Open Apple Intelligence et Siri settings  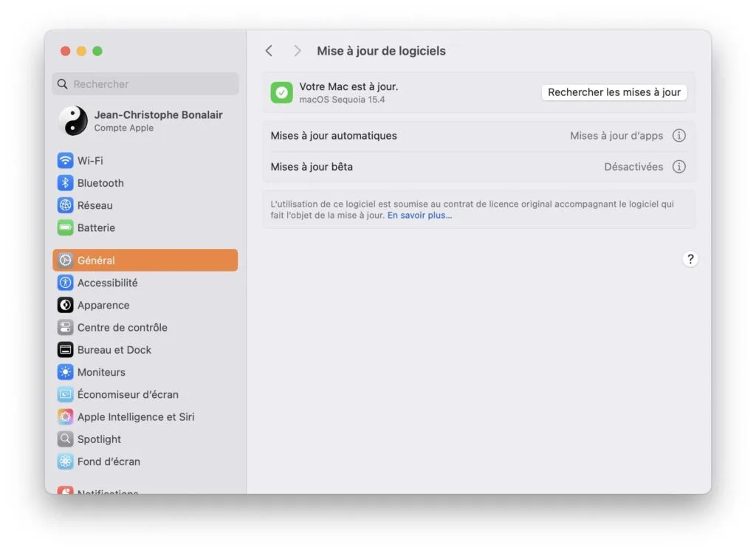pyautogui.click(x=66, y=416)
